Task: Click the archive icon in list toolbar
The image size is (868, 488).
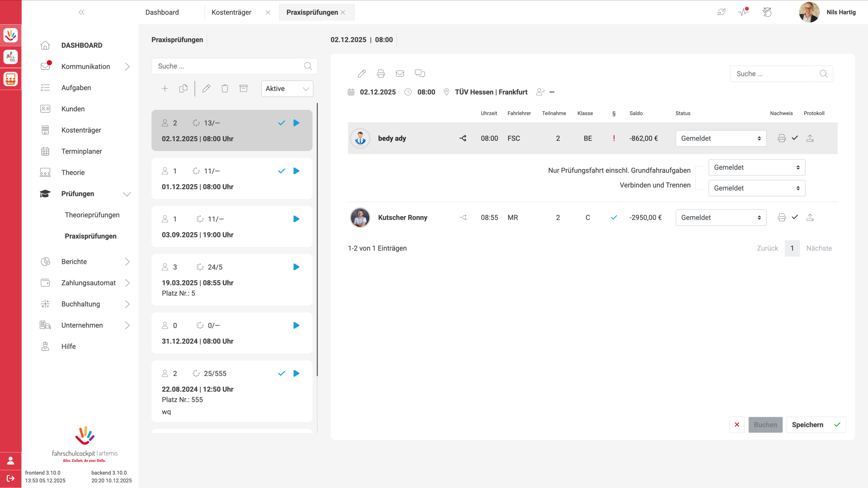Action: pyautogui.click(x=243, y=88)
